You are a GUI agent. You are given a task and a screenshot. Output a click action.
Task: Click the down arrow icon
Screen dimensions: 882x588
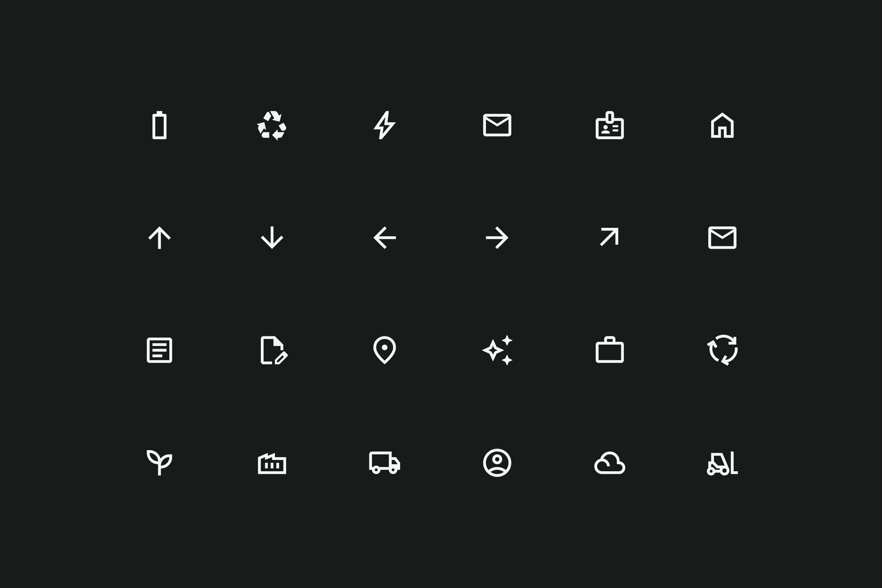tap(272, 238)
